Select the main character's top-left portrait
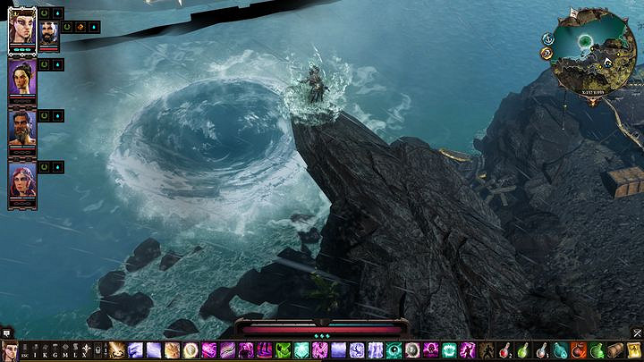Screen dimensions: 644x362 [21, 29]
